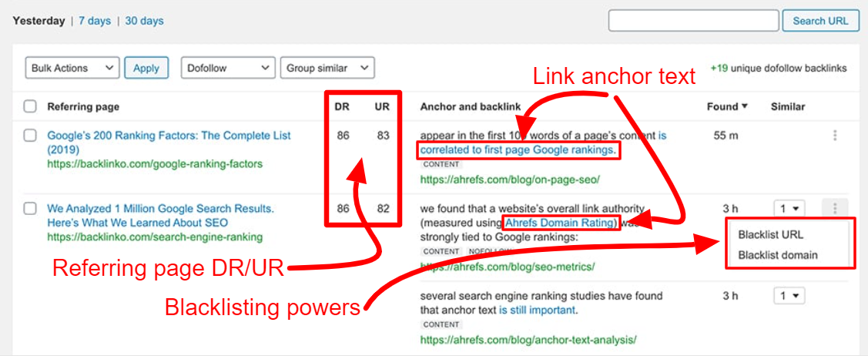Open Google's 200 Ranking Factors title link

coord(169,143)
